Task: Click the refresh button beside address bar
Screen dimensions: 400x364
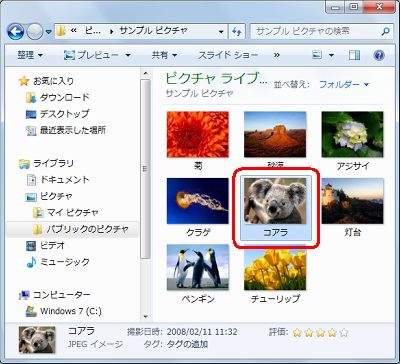Action: coord(236,32)
